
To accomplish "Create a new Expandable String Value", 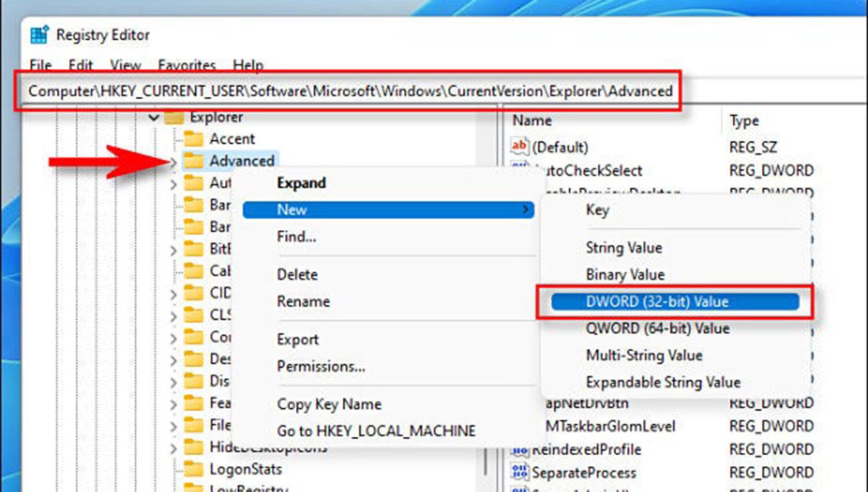I will pos(663,383).
